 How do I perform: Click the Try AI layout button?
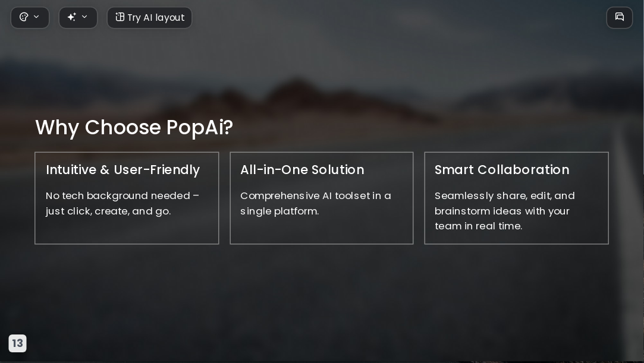coord(149,18)
